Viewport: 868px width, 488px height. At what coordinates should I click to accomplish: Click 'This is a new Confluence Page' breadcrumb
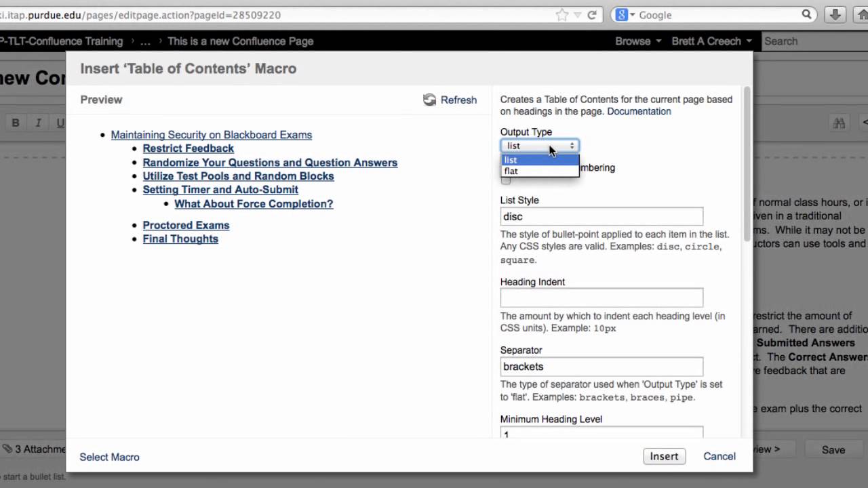point(240,41)
